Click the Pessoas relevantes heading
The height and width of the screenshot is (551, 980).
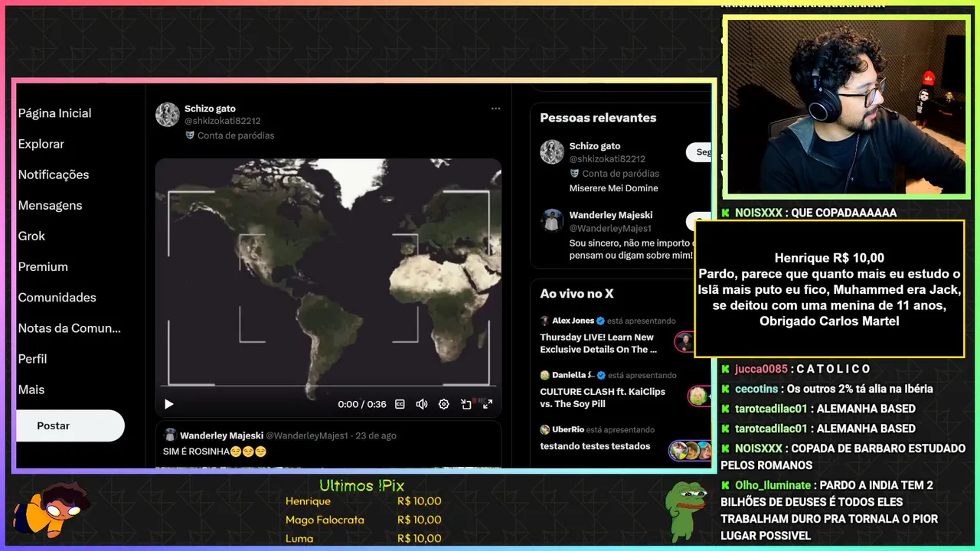pos(598,118)
